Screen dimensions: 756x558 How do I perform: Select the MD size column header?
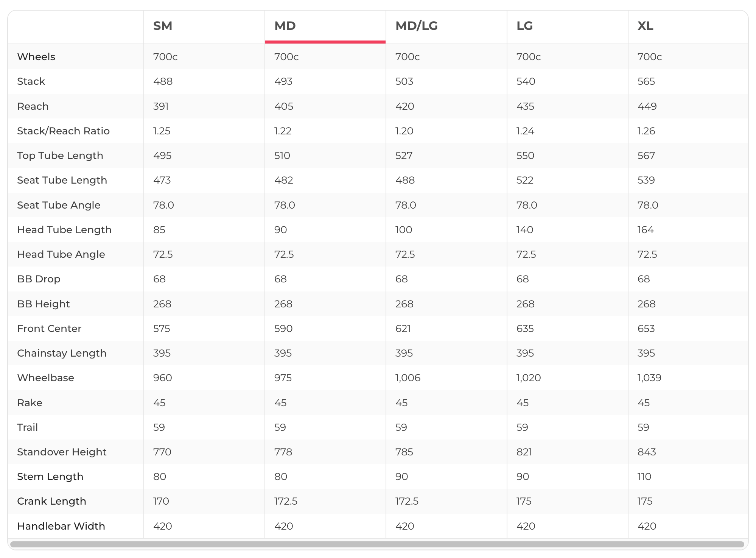[285, 26]
